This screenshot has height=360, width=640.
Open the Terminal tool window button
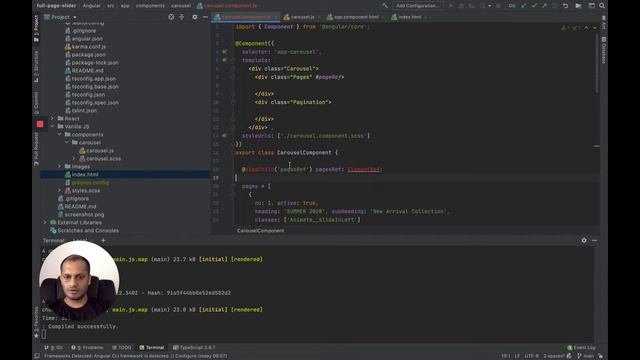[151, 348]
